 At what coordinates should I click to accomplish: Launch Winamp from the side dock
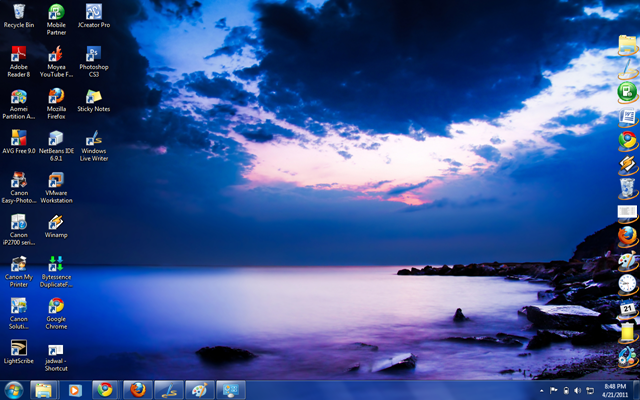(x=627, y=164)
